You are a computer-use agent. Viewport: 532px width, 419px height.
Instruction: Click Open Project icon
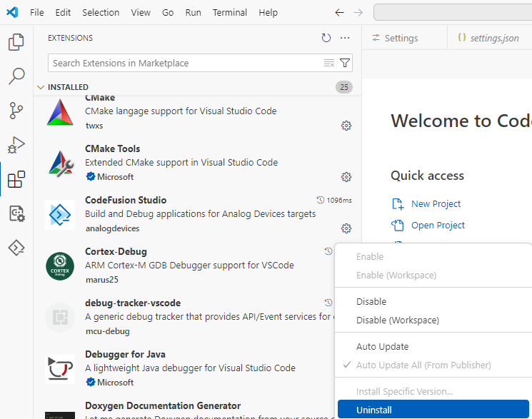[398, 226]
